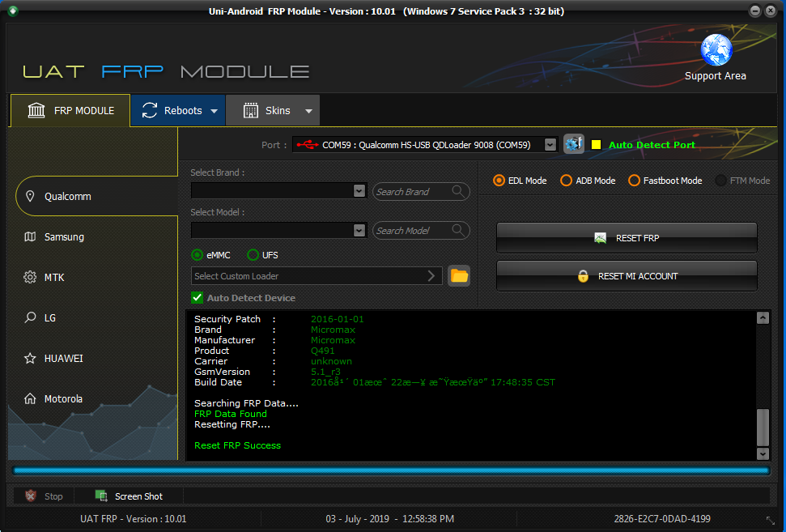Click the image icon on RESET FRP
The image size is (786, 532).
click(600, 238)
